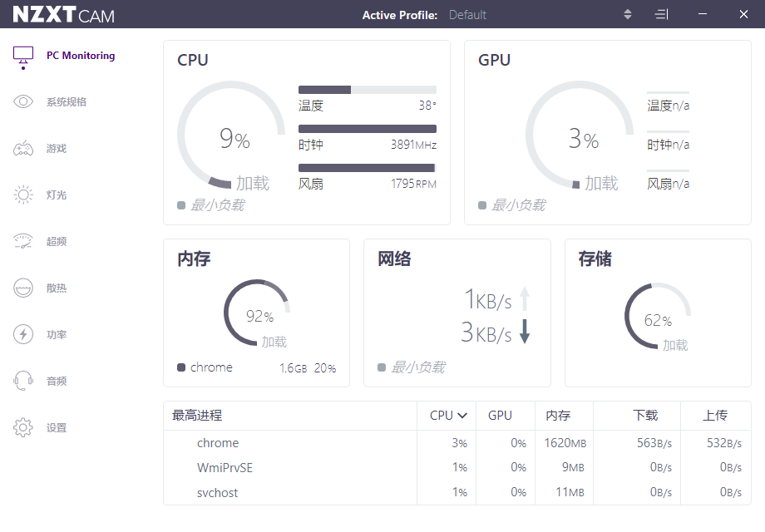Open the 系统规格 eye icon
This screenshot has height=532, width=765.
tap(23, 102)
